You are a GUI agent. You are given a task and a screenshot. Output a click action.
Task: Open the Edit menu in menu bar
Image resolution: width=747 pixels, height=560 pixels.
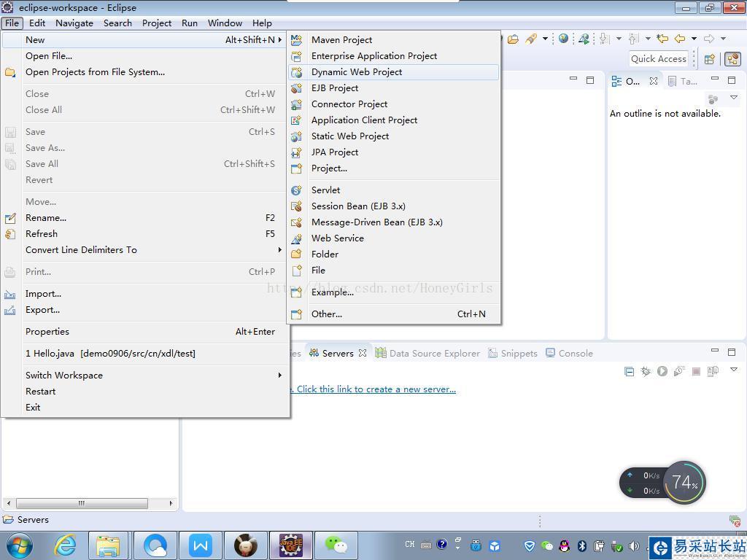[37, 23]
